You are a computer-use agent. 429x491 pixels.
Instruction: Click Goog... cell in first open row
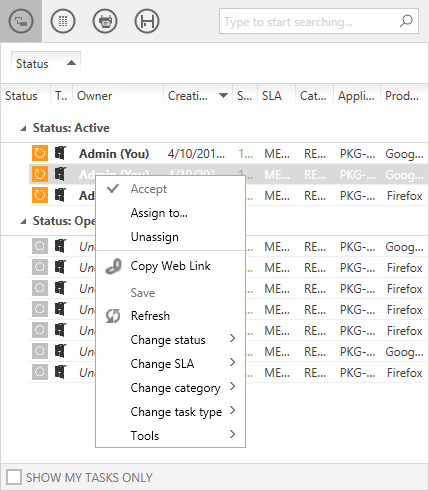click(404, 247)
